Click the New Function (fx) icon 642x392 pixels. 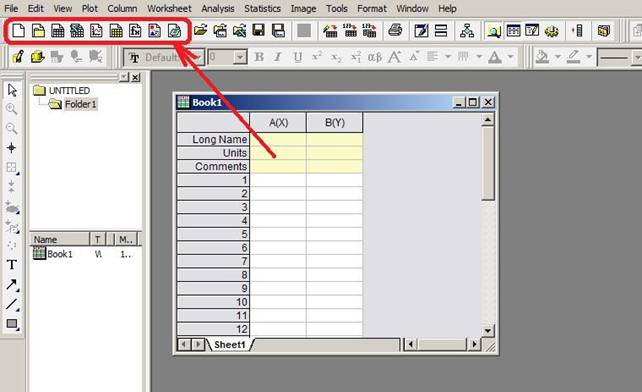pos(135,31)
